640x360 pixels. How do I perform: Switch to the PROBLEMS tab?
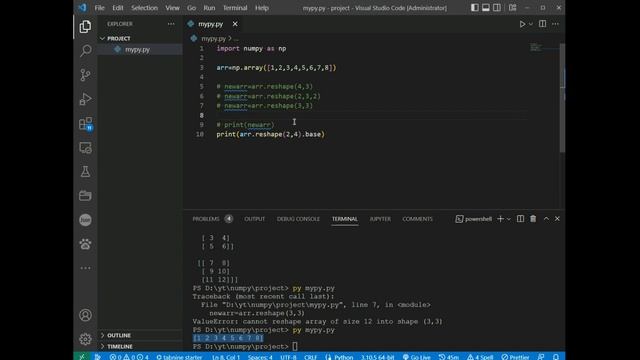[x=206, y=219]
